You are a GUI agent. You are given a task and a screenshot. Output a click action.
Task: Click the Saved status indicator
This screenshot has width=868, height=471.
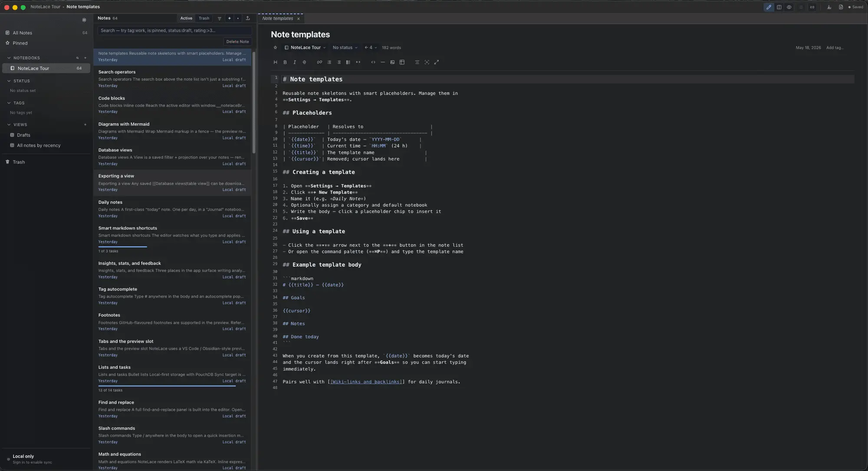coord(856,7)
